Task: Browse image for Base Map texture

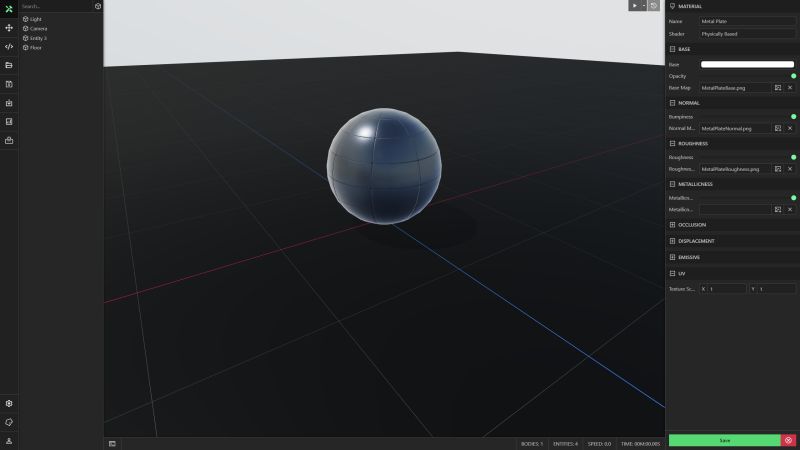Action: [778, 88]
